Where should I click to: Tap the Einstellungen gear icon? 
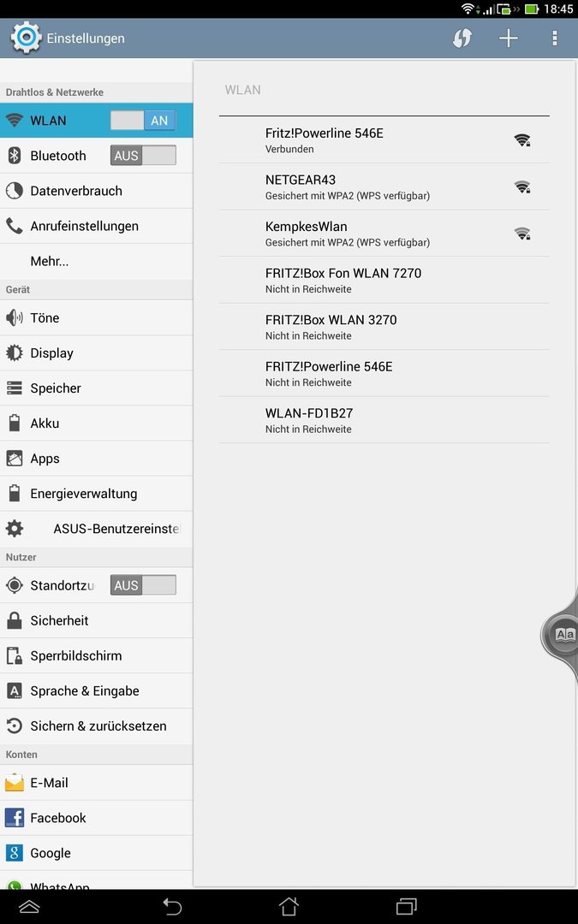pos(26,38)
